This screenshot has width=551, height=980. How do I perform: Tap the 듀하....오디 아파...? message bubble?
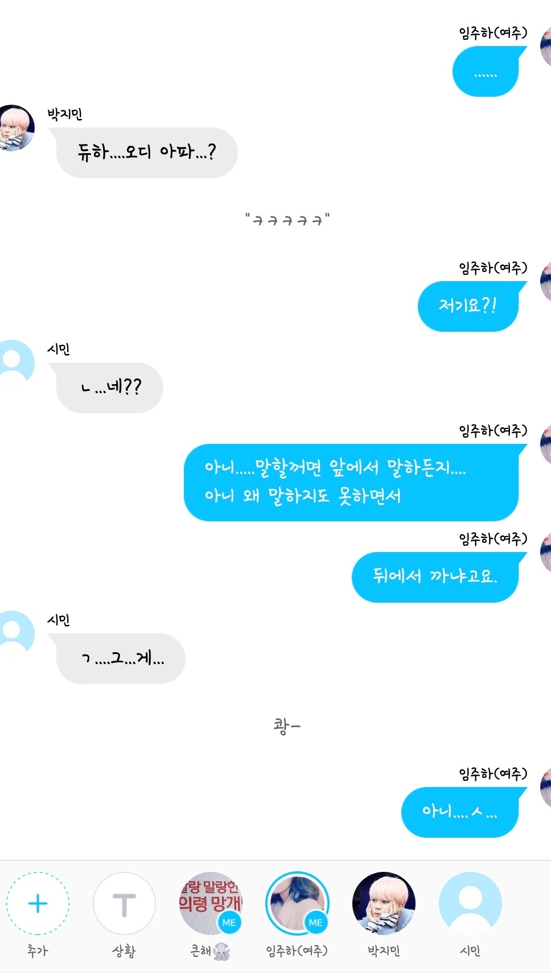[x=146, y=153]
